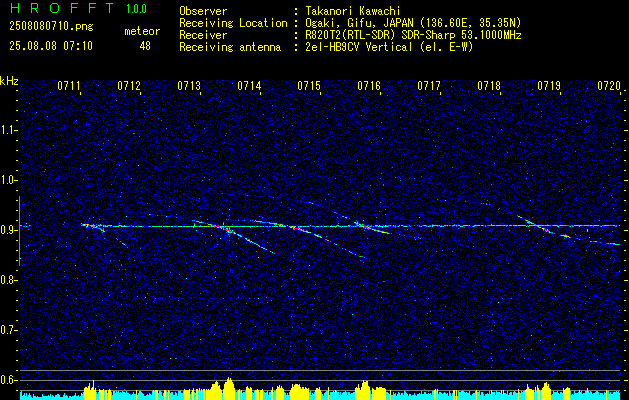Screen dimensions: 629x400
Task: Click the 0716 time marker
Action: 369,86
